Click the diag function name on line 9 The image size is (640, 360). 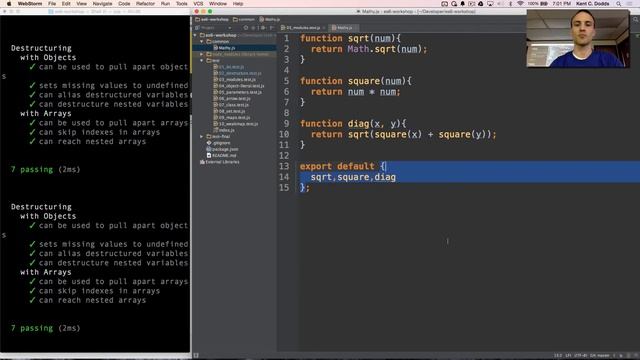click(x=358, y=123)
